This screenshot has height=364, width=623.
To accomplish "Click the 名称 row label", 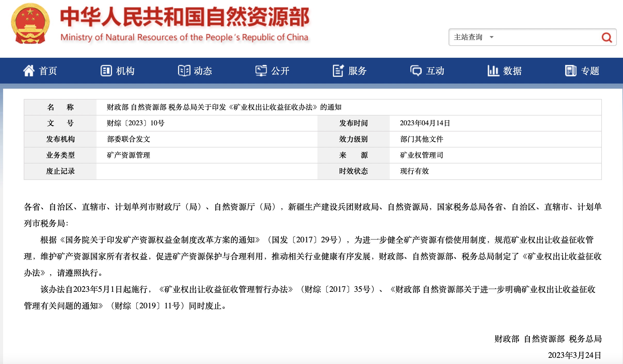I will (x=60, y=107).
